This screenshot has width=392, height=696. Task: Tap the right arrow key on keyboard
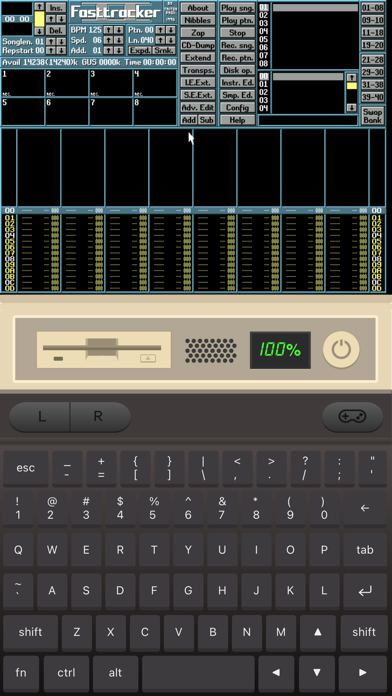click(x=363, y=672)
